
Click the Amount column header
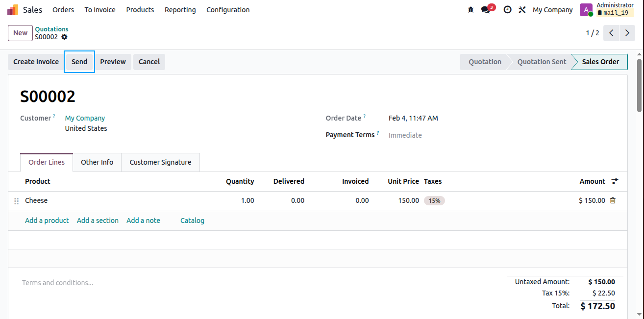pyautogui.click(x=592, y=181)
